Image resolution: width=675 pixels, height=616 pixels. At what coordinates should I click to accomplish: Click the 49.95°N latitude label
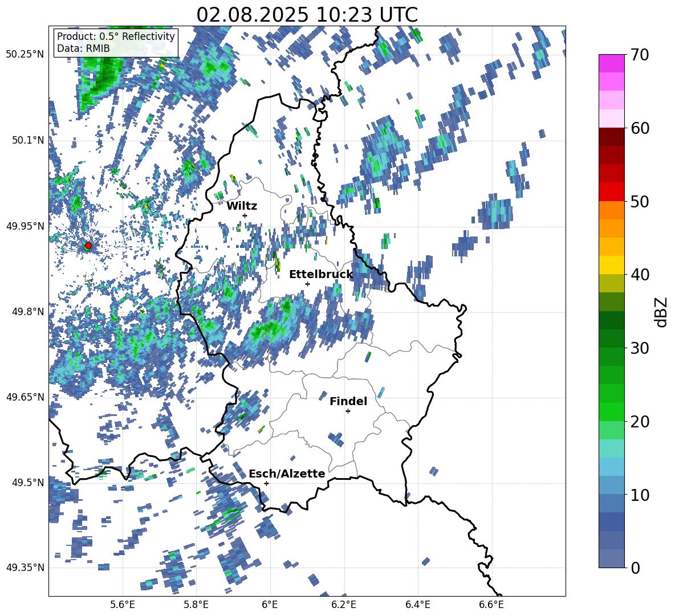(x=25, y=226)
